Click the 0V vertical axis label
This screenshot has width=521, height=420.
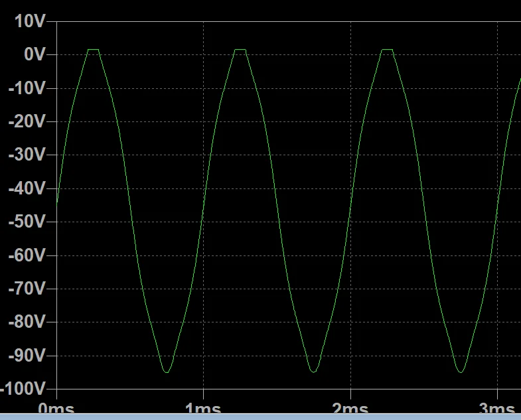click(35, 54)
